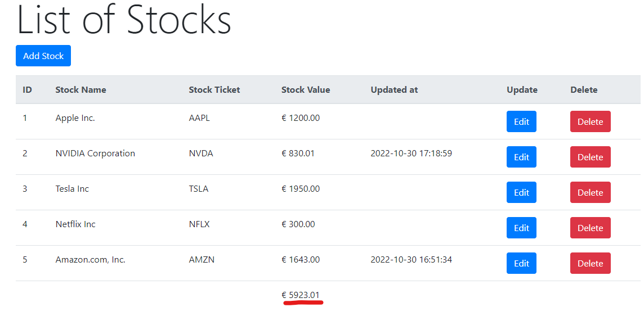The height and width of the screenshot is (316, 644).
Task: Click the total value € 5923.01
Action: [301, 295]
